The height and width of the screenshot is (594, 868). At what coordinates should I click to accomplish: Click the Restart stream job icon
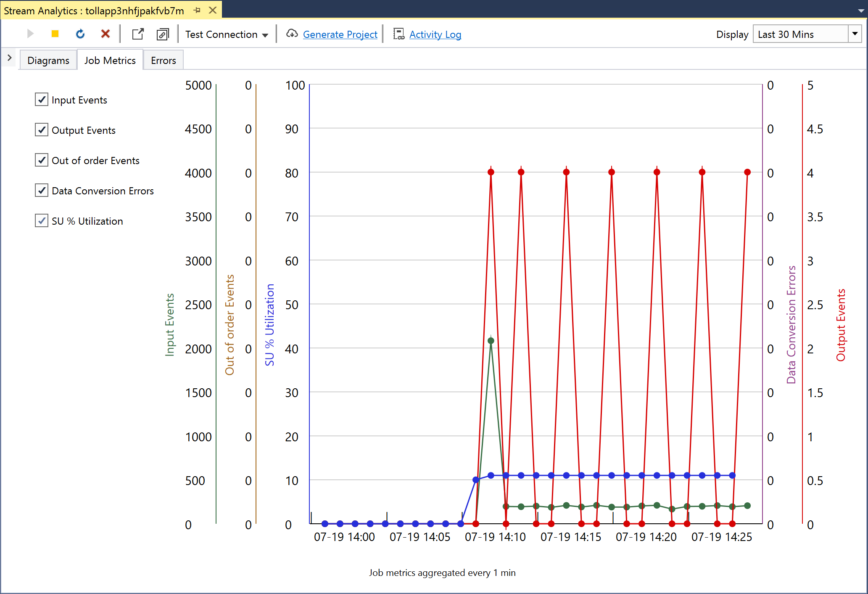79,33
